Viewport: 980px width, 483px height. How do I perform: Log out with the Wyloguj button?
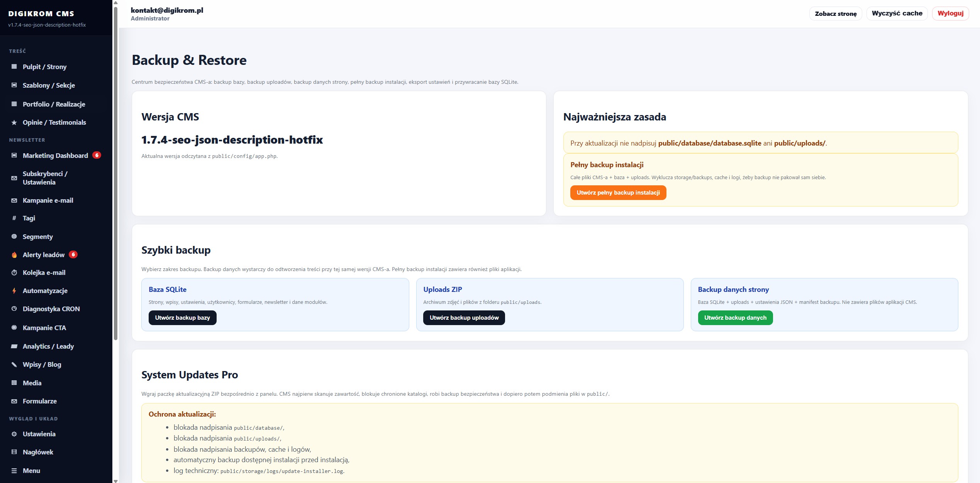[x=950, y=14]
